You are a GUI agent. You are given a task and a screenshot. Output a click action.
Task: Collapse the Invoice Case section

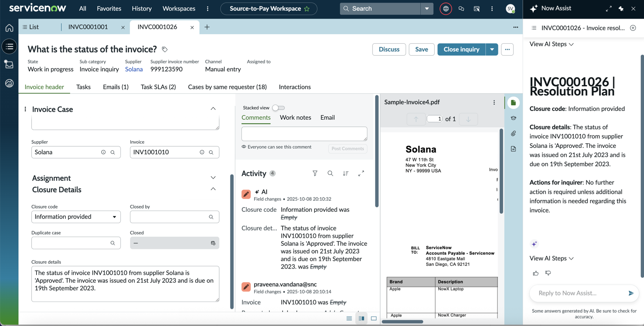[213, 109]
